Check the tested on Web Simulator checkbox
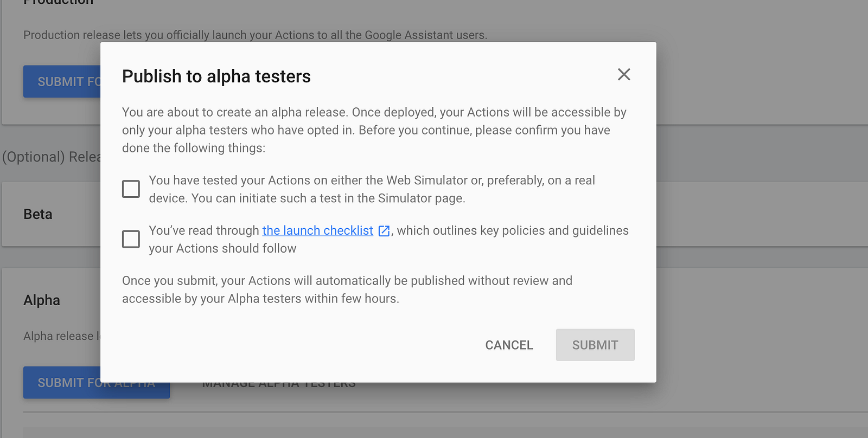 tap(131, 189)
